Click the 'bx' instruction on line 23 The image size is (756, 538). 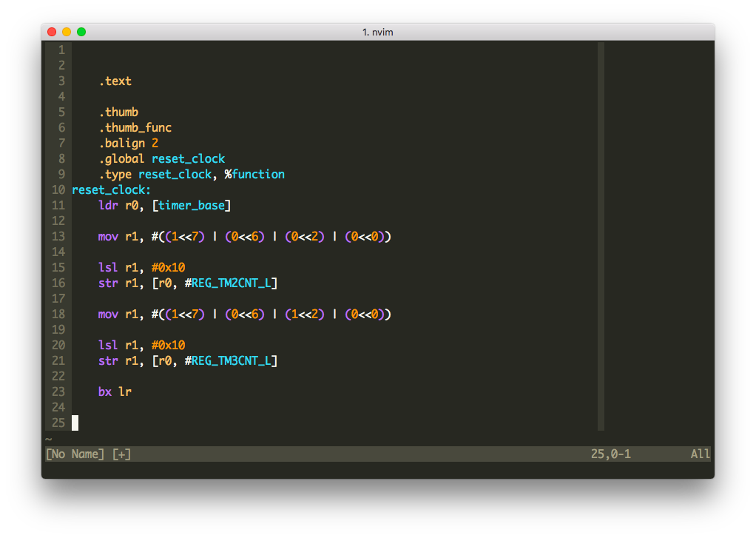click(x=104, y=391)
